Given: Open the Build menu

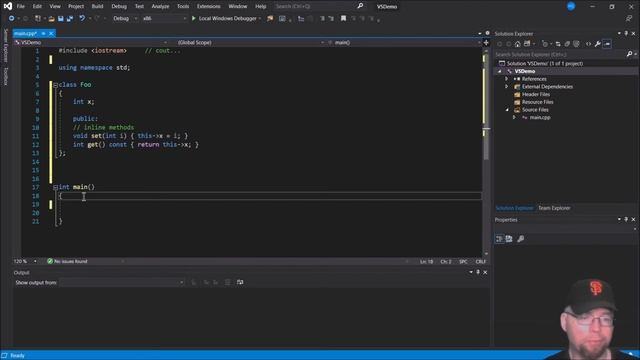Looking at the screenshot, I should click(x=97, y=7).
